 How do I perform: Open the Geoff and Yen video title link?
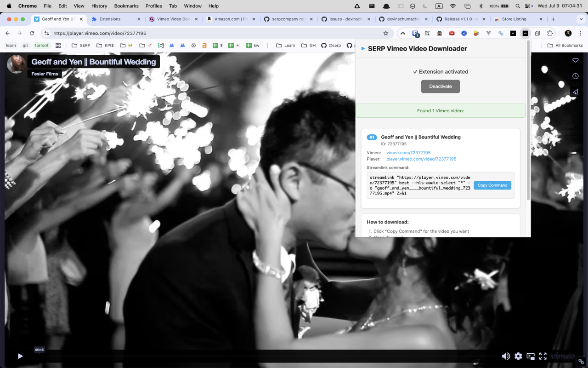click(94, 62)
